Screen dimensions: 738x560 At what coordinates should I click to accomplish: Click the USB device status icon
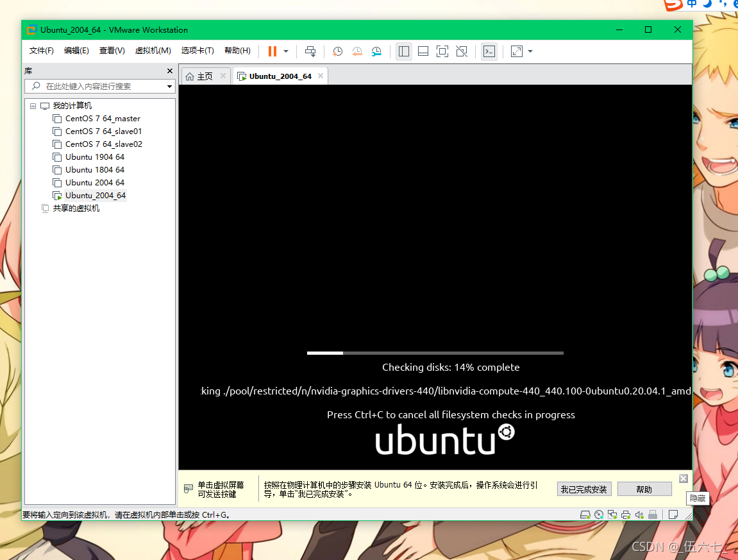coord(652,515)
